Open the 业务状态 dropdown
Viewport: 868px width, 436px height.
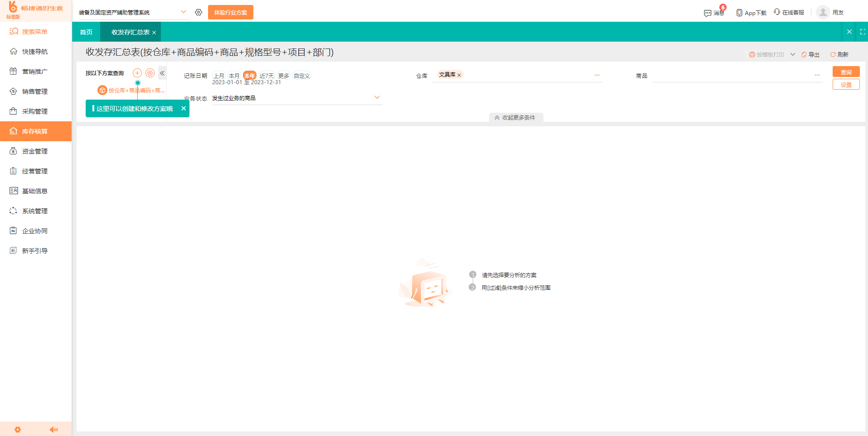point(377,97)
